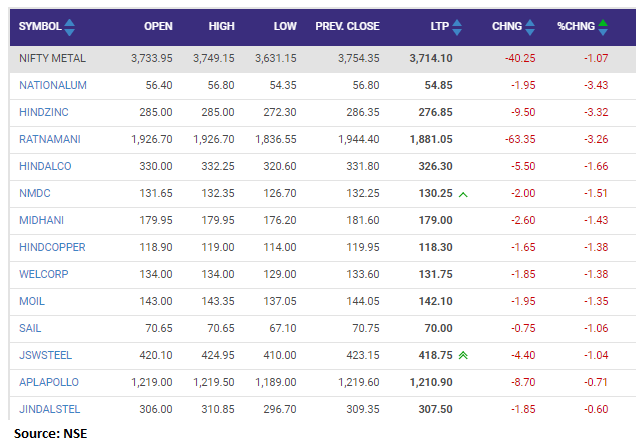Select NIFTY METAL percent change -1.07
The width and height of the screenshot is (636, 446).
coord(596,58)
